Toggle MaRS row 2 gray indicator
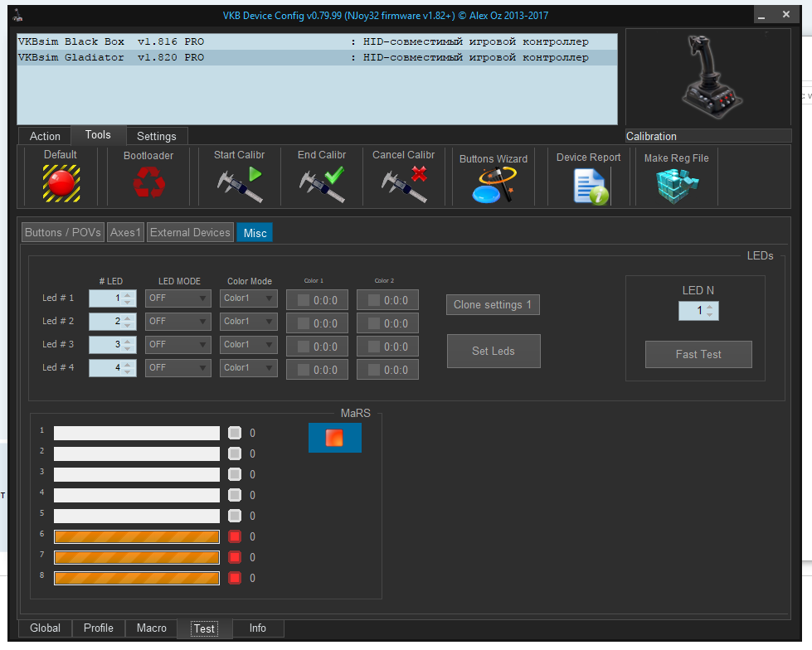812x650 pixels. coord(235,454)
